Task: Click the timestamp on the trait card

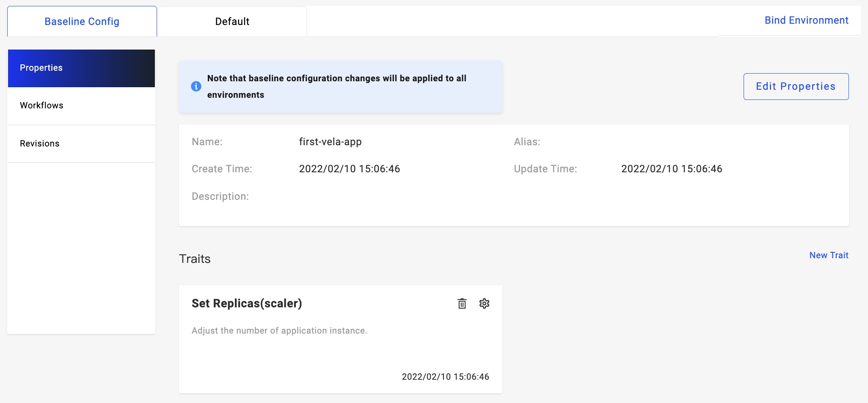Action: (445, 377)
